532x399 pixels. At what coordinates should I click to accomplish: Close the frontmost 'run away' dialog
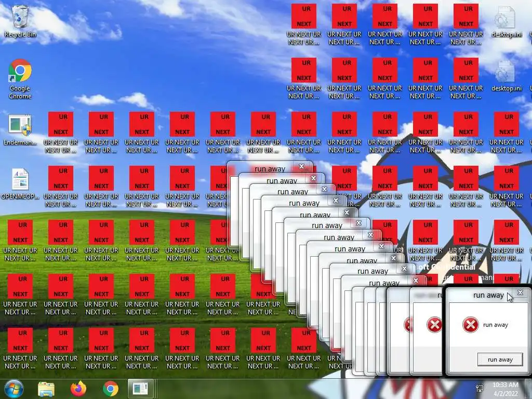[x=520, y=292]
